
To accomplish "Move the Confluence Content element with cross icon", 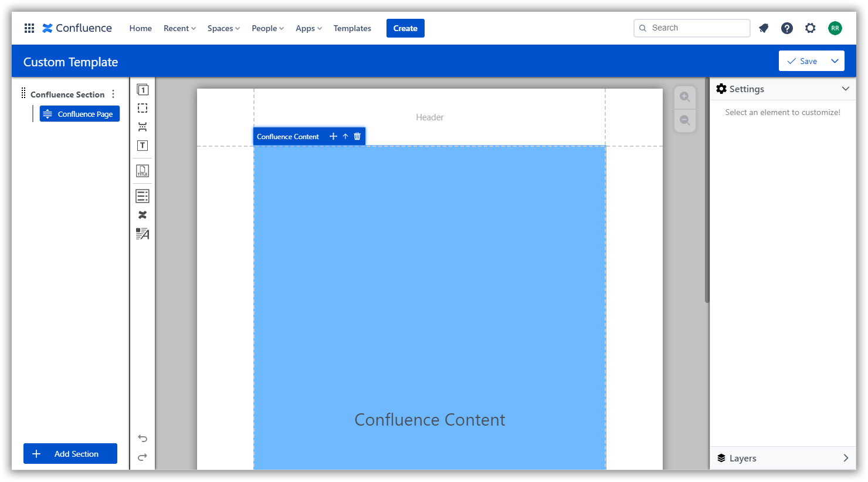I will click(333, 136).
